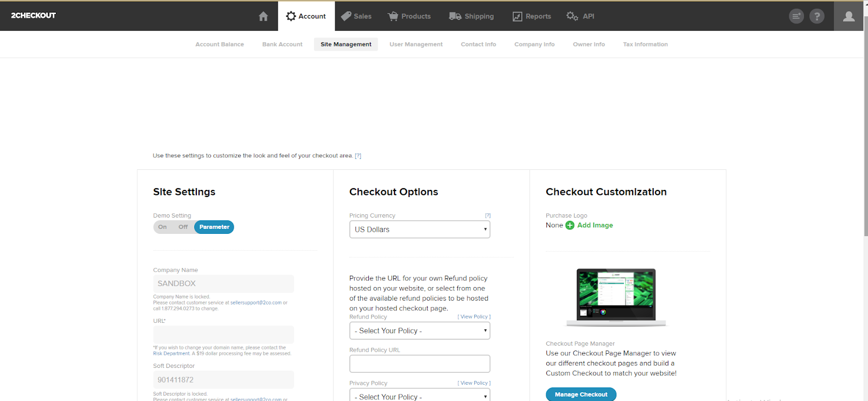The width and height of the screenshot is (868, 401).
Task: Expand the Privacy Policy dropdown
Action: [x=420, y=396]
